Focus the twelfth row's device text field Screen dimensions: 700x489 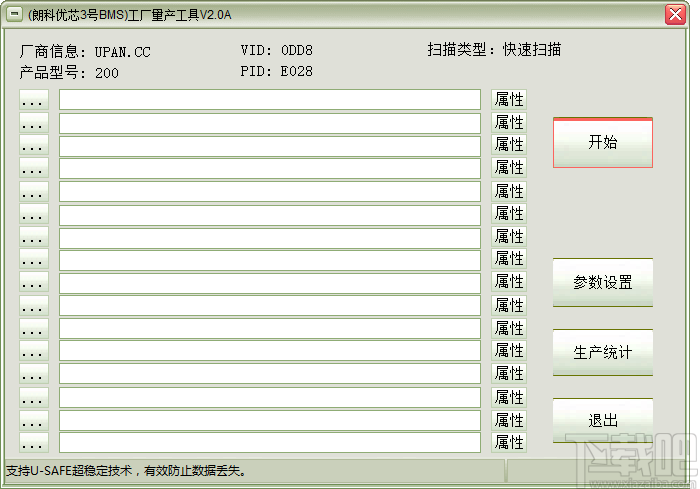[x=270, y=351]
